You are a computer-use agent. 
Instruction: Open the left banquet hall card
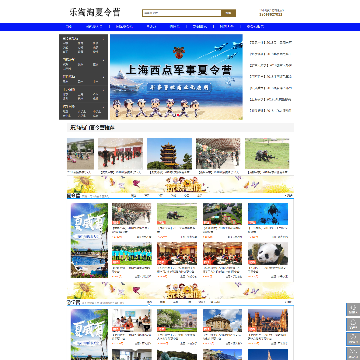tap(177, 254)
